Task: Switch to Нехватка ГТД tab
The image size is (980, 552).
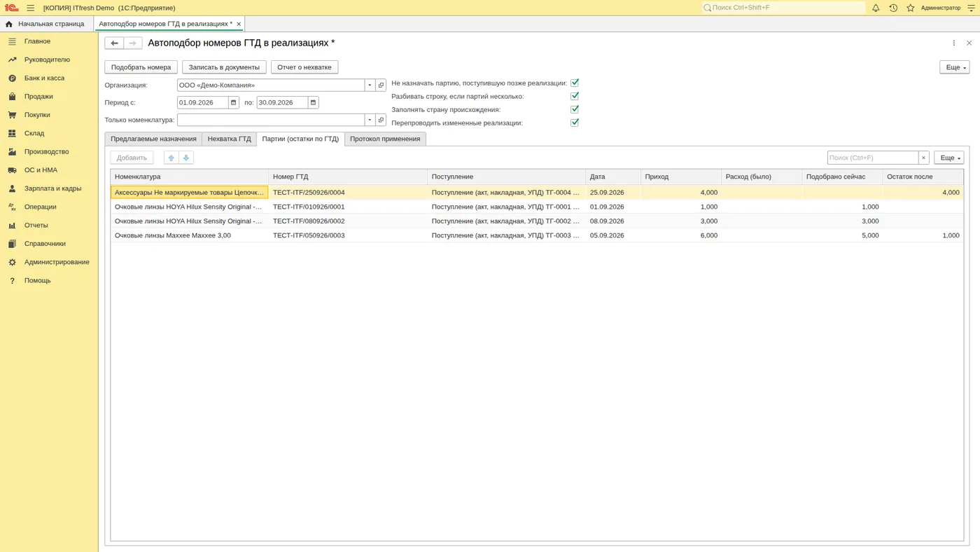Action: coord(229,139)
